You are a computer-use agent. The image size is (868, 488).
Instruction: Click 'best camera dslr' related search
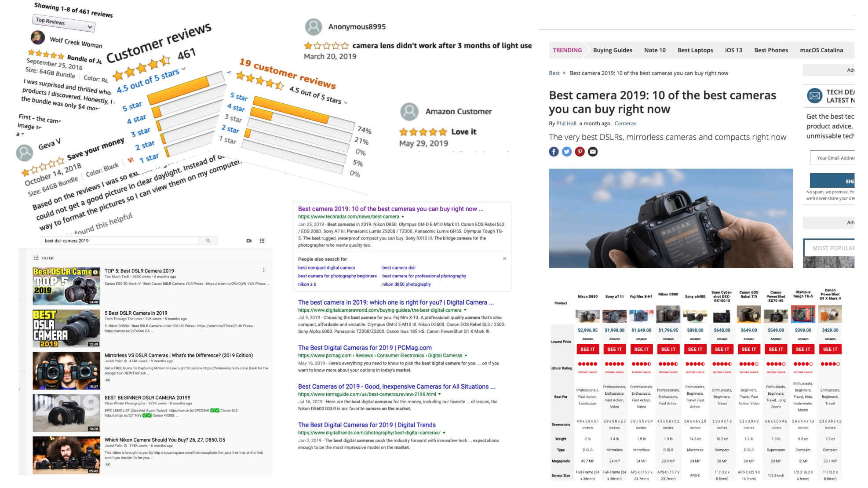tap(399, 268)
